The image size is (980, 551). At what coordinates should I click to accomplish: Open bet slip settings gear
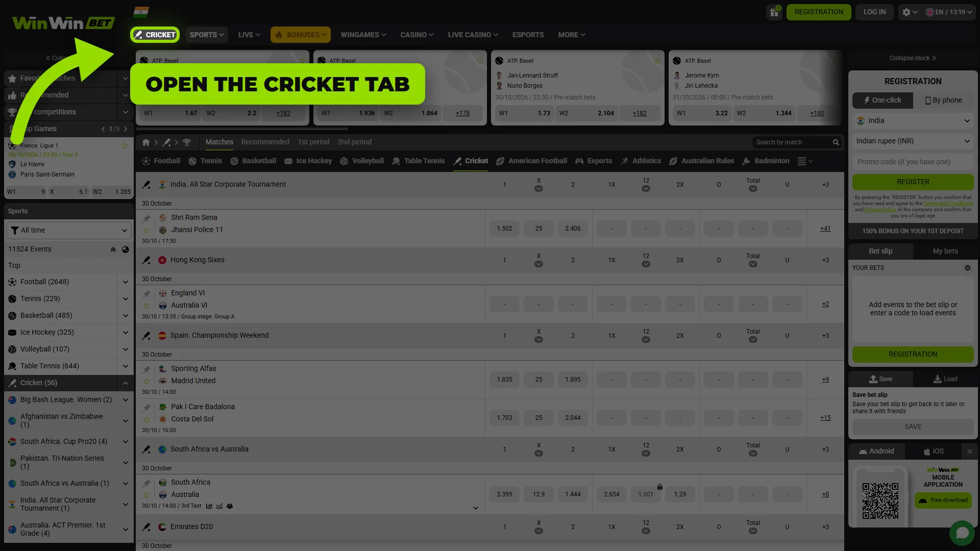[967, 268]
